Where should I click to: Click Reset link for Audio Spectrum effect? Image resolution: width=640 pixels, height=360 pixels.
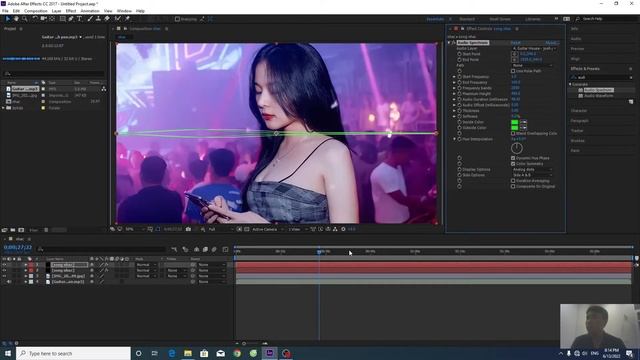coord(515,42)
